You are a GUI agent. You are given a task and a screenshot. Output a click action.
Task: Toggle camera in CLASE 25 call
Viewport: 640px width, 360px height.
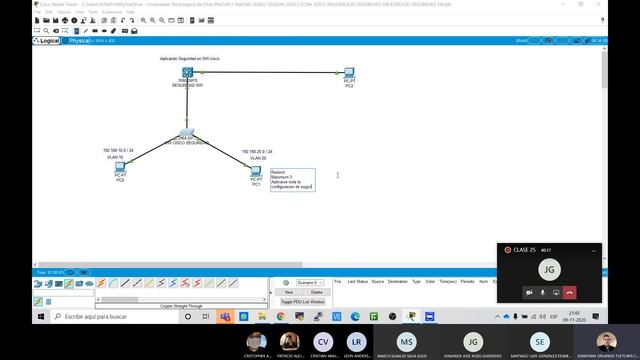529,293
